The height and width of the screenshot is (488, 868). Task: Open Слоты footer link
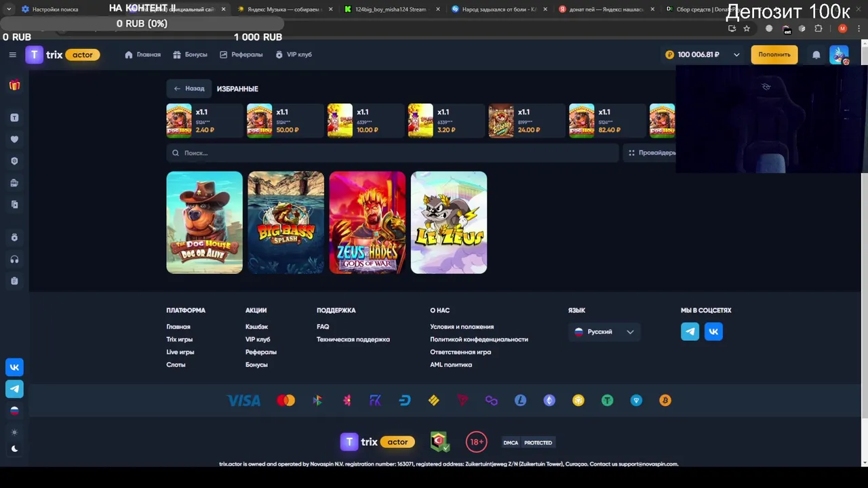pos(176,365)
